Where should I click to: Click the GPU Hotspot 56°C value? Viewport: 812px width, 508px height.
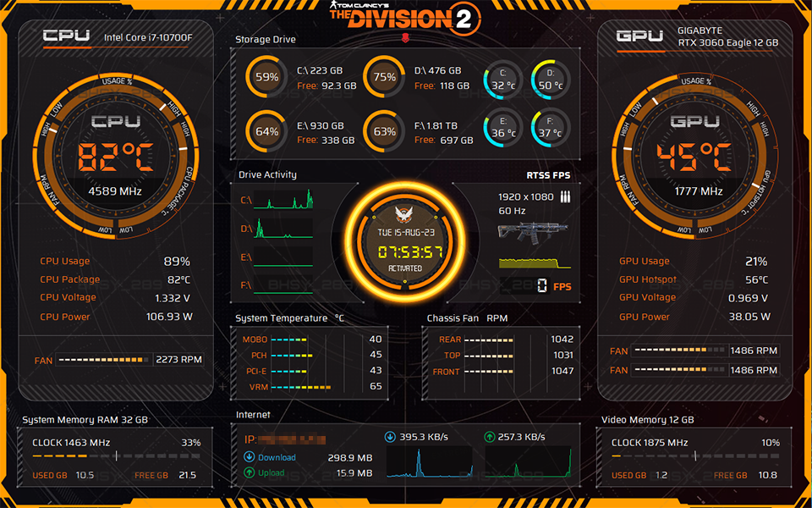[756, 279]
